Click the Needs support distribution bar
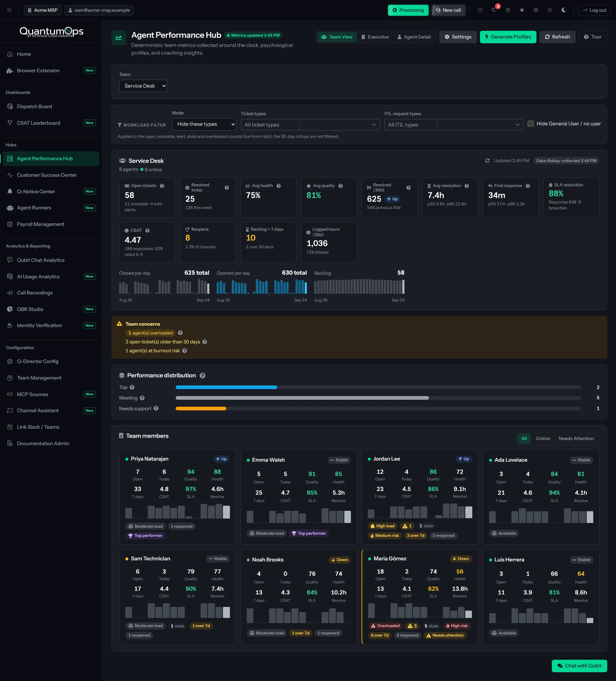 (378, 408)
